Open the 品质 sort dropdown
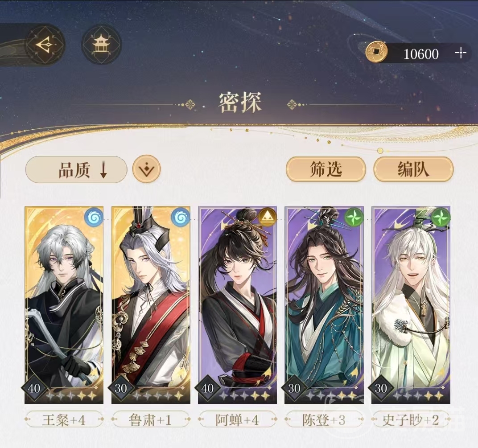The image size is (478, 448). 76,170
